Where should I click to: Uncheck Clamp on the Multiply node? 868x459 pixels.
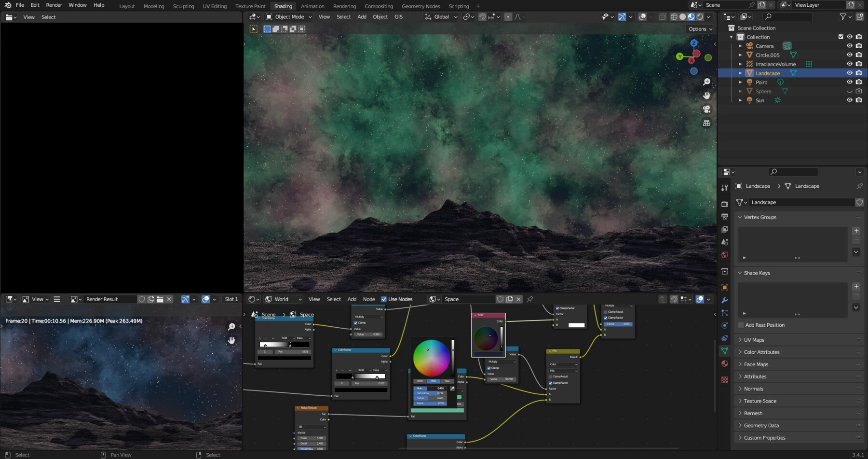(355, 322)
